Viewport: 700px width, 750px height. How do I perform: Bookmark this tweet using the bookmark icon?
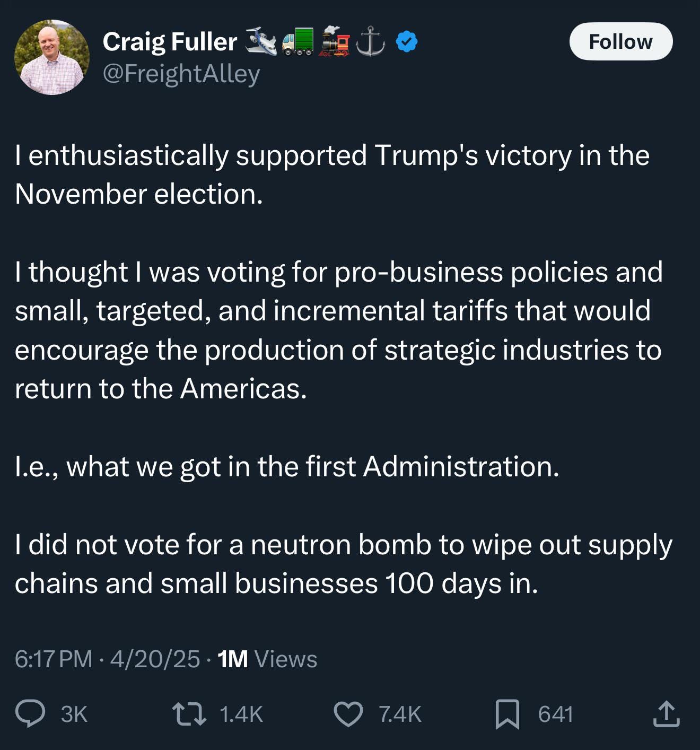tap(507, 714)
